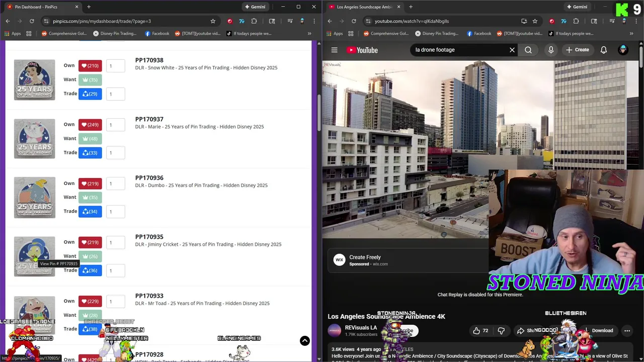644x362 pixels.
Task: Bookmark the YouTube page with star icon
Action: [x=535, y=21]
